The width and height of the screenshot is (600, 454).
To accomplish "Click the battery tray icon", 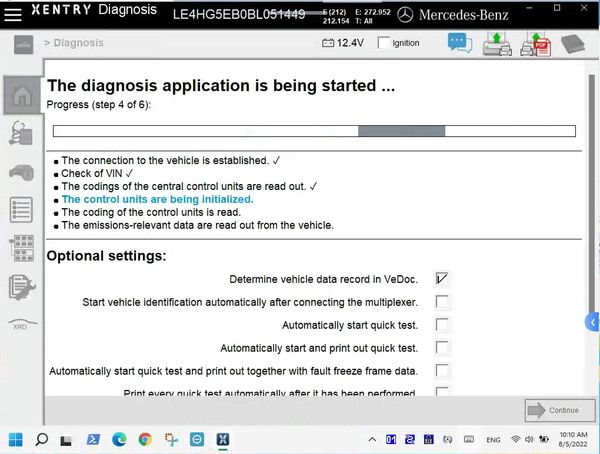I will tap(543, 439).
